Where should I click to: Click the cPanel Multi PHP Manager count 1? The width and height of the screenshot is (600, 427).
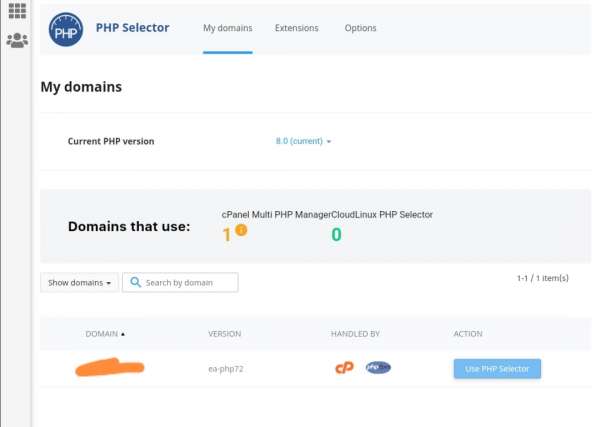click(227, 235)
